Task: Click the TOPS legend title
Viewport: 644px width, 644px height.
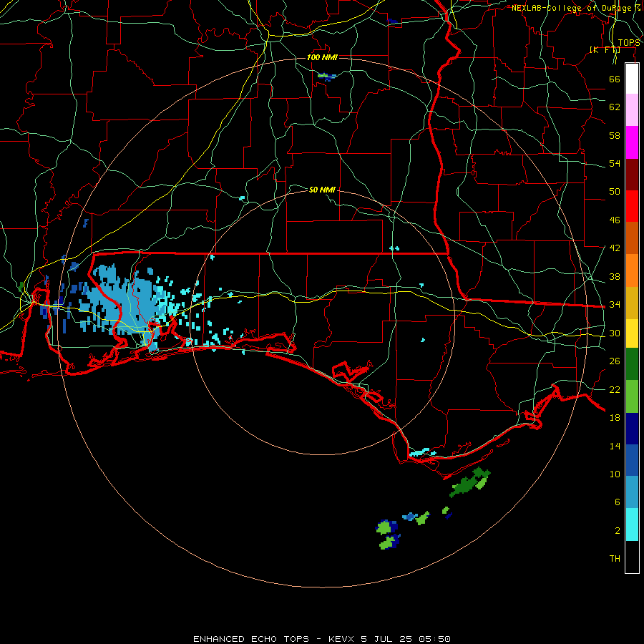Action: point(629,43)
